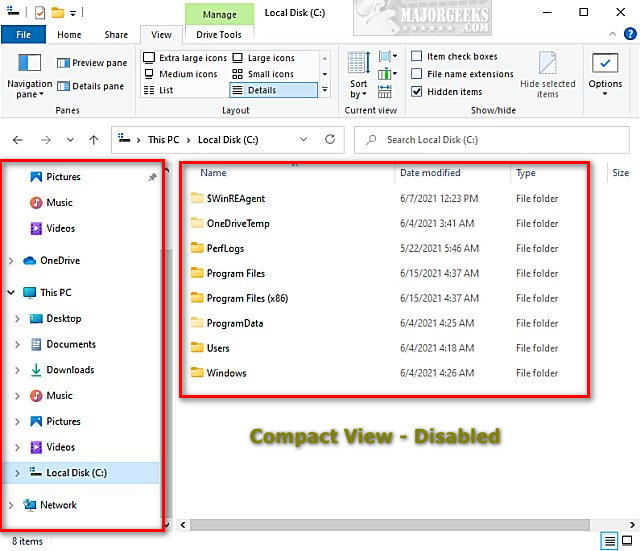The image size is (640, 551).
Task: Switch to details view in status bar
Action: [x=609, y=541]
